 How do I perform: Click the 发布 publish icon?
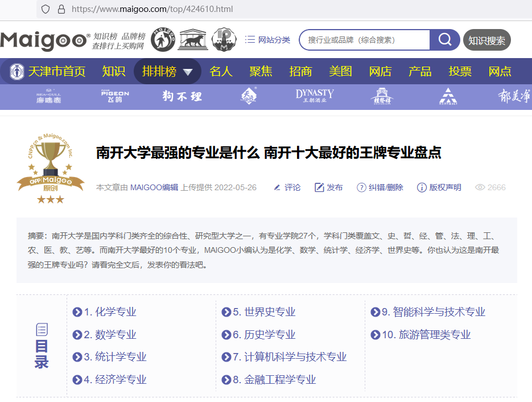(x=319, y=187)
